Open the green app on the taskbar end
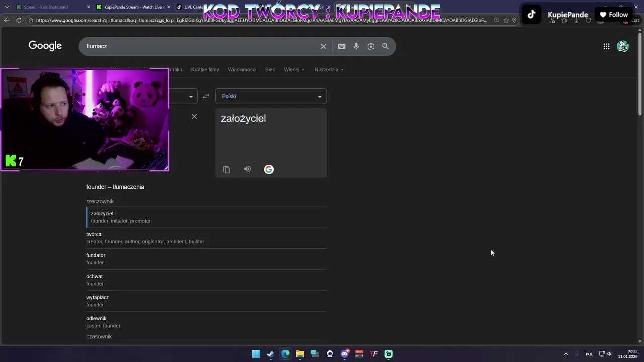Viewport: 644px width, 362px height. [389, 354]
